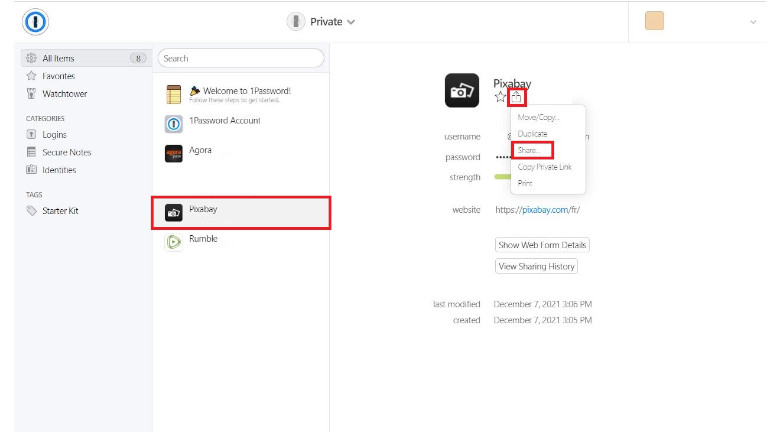Click the All Items gear icon

[31, 58]
